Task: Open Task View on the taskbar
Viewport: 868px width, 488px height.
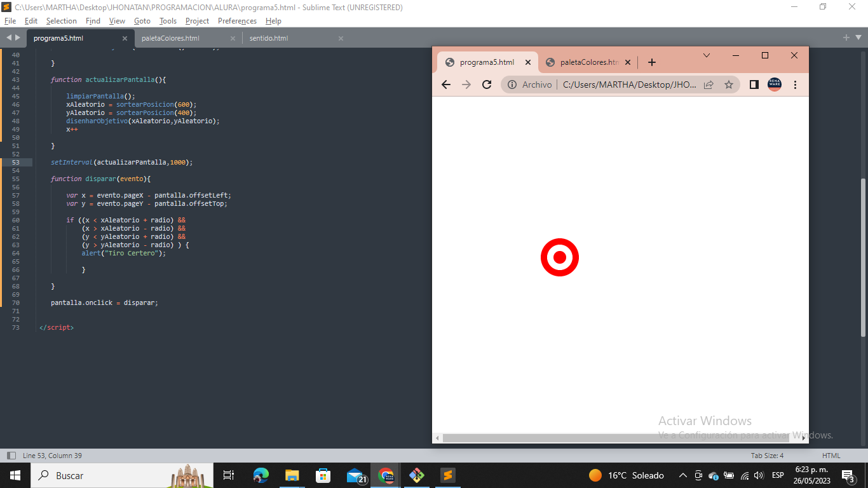Action: pos(229,475)
